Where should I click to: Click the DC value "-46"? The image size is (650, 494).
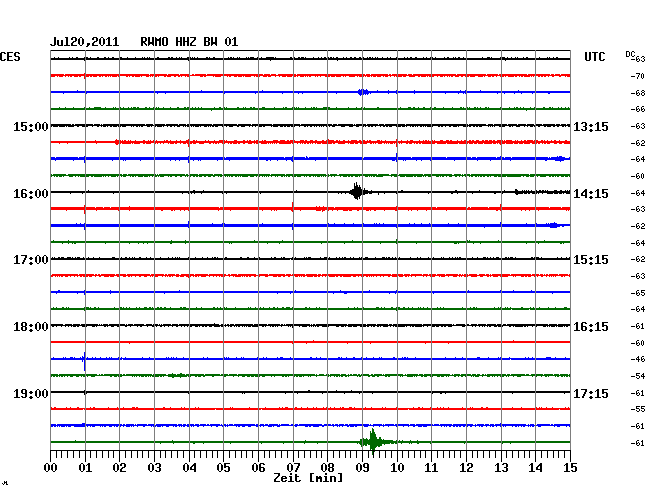point(638,359)
